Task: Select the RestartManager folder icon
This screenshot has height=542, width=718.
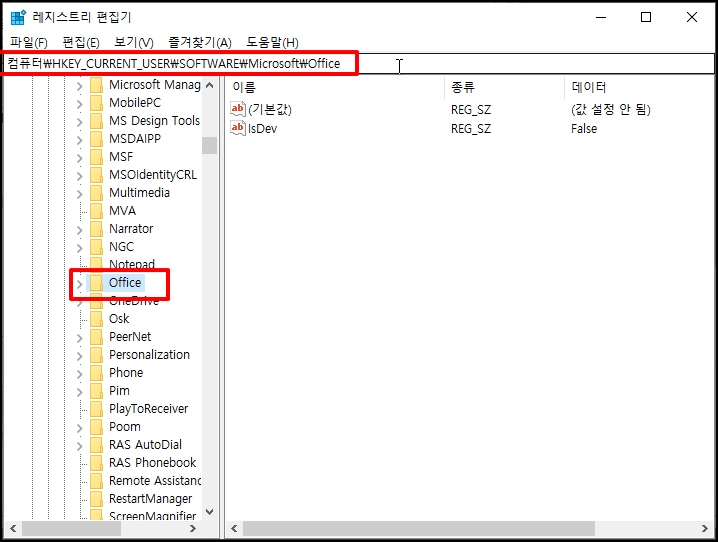Action: (96, 499)
